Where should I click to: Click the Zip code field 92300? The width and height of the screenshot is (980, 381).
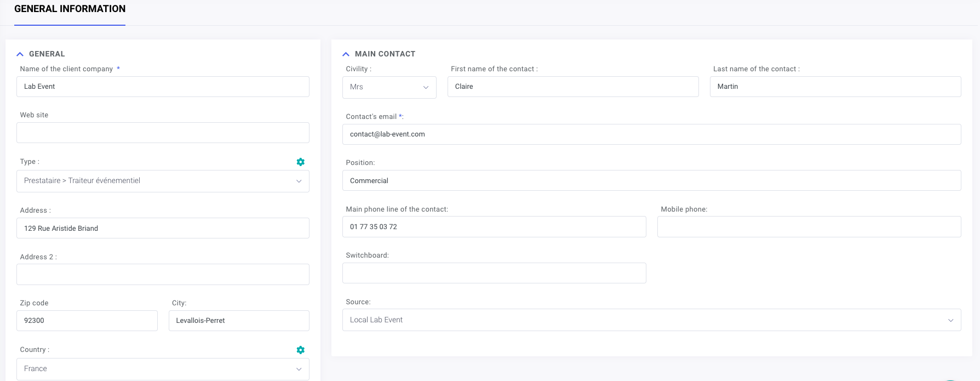coord(87,321)
